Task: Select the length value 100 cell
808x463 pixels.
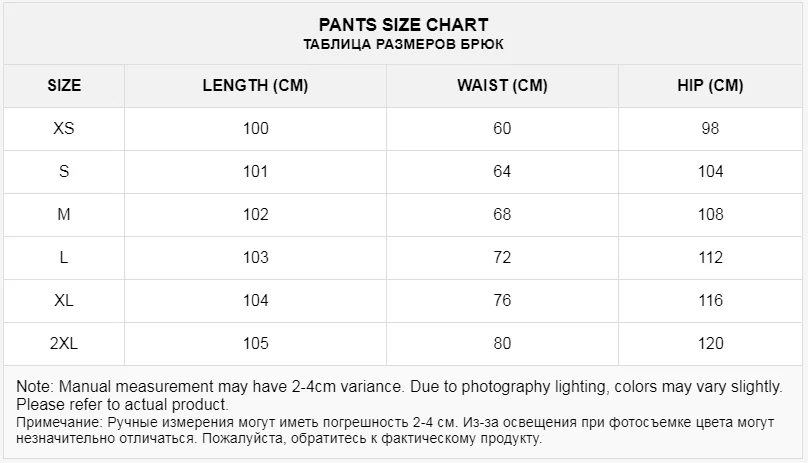Action: point(255,128)
